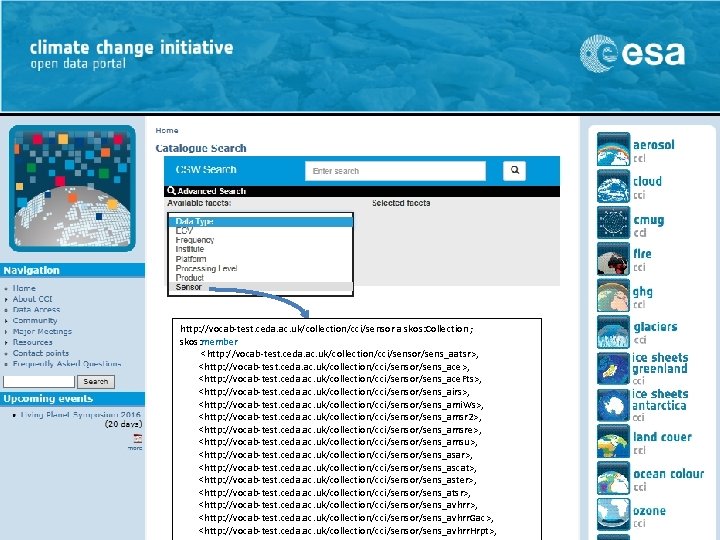
Task: Click the sens_amsu URL line
Action: pos(338,443)
